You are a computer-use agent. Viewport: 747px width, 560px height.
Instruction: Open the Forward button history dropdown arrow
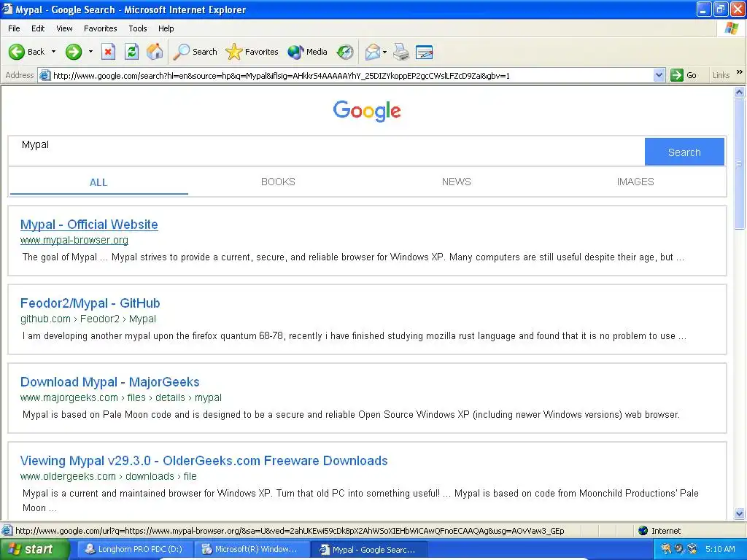point(90,52)
